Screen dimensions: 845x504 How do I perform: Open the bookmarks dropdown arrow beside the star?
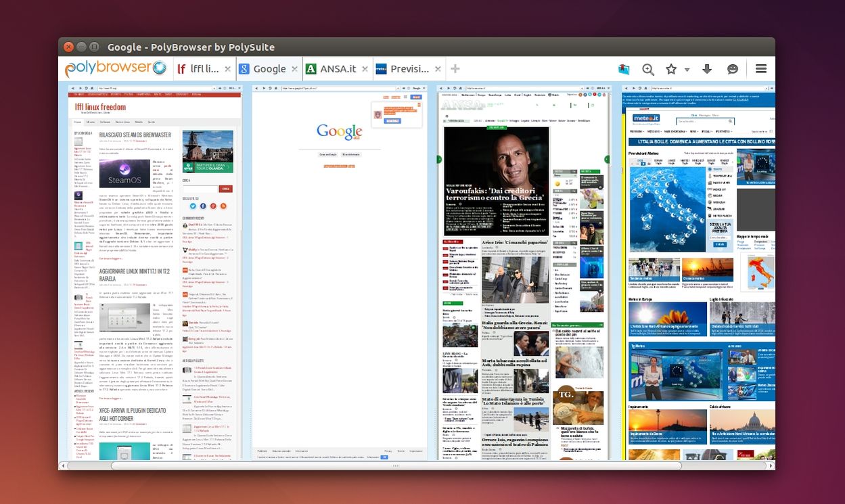(x=687, y=68)
